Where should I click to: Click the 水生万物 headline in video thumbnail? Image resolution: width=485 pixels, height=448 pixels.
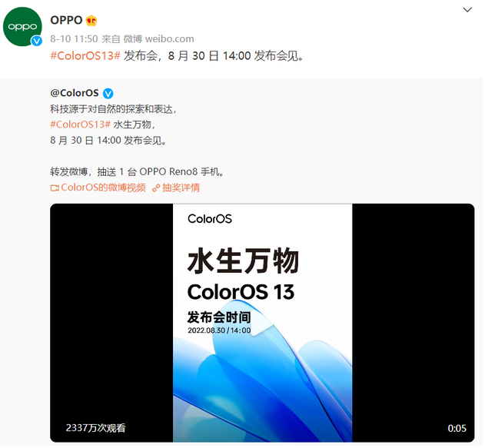click(x=243, y=261)
